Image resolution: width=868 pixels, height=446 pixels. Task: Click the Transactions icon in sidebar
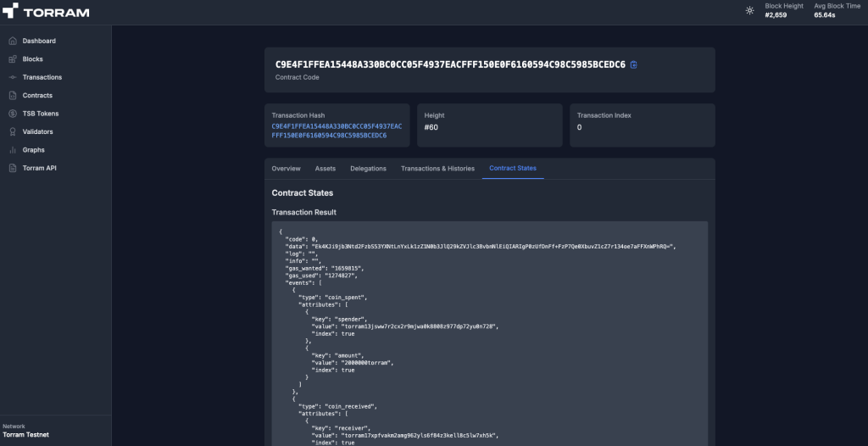point(13,77)
